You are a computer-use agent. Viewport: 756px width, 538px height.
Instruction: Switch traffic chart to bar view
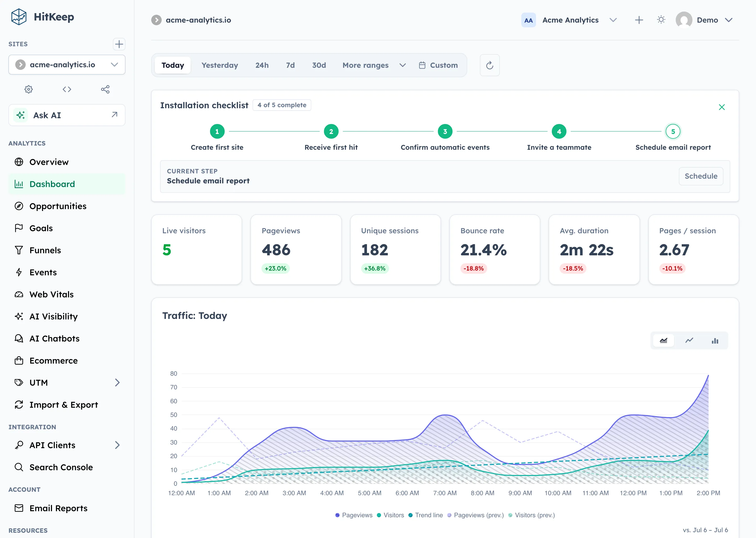click(x=715, y=340)
